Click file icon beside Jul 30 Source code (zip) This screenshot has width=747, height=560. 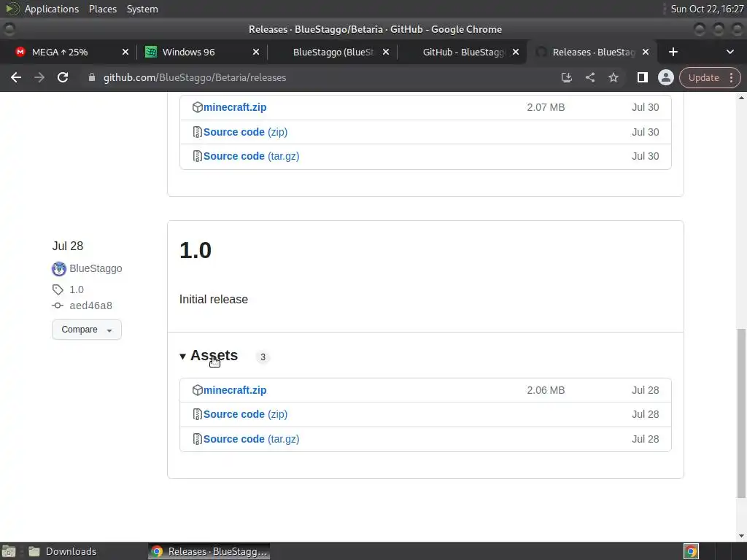tap(197, 132)
